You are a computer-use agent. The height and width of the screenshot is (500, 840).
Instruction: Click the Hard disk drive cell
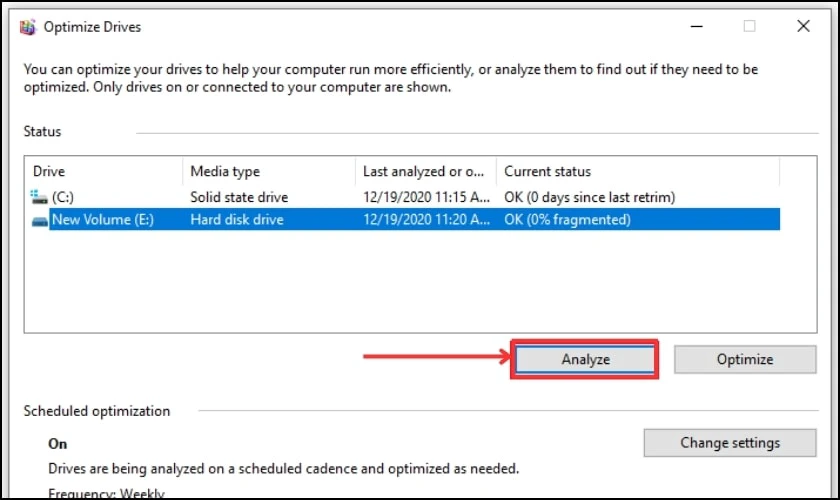tap(237, 220)
